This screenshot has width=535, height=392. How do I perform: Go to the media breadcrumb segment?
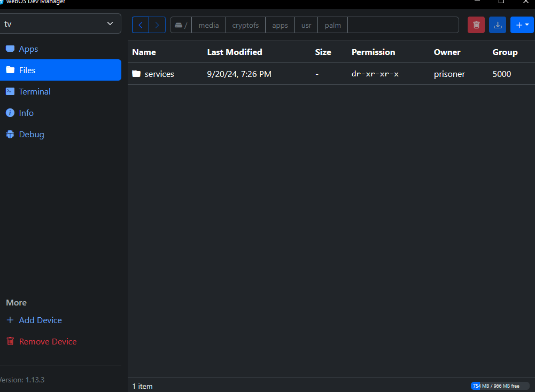tap(208, 25)
